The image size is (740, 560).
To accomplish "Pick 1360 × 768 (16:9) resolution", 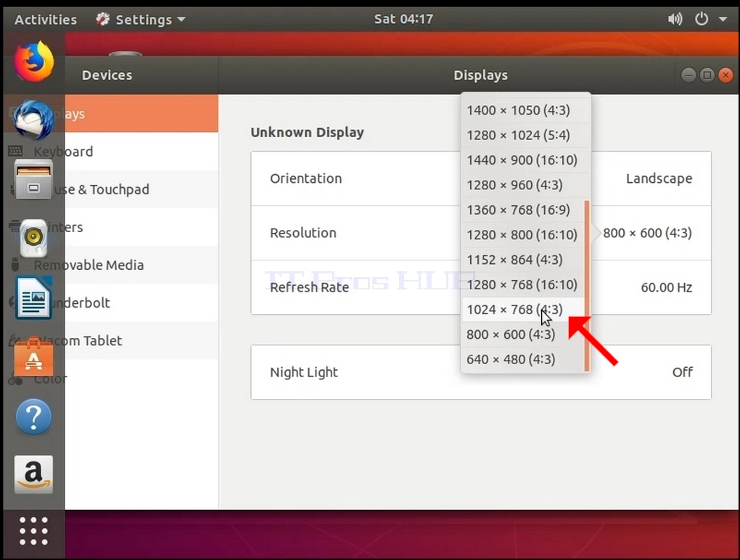I will [x=523, y=210].
